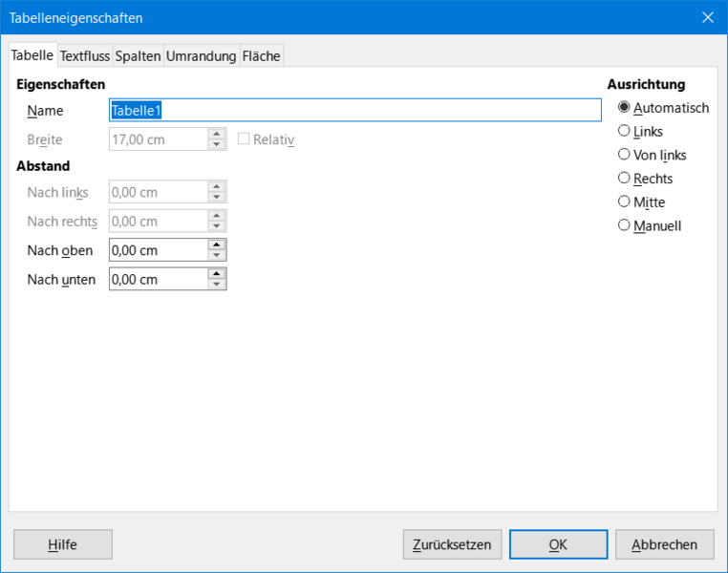Cancel with the Abbrechen button

665,544
